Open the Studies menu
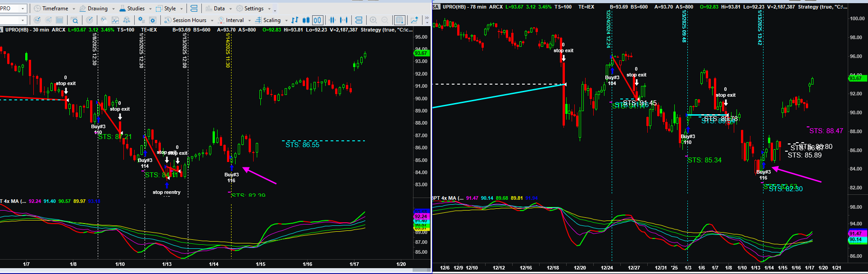This screenshot has width=868, height=274. (132, 9)
